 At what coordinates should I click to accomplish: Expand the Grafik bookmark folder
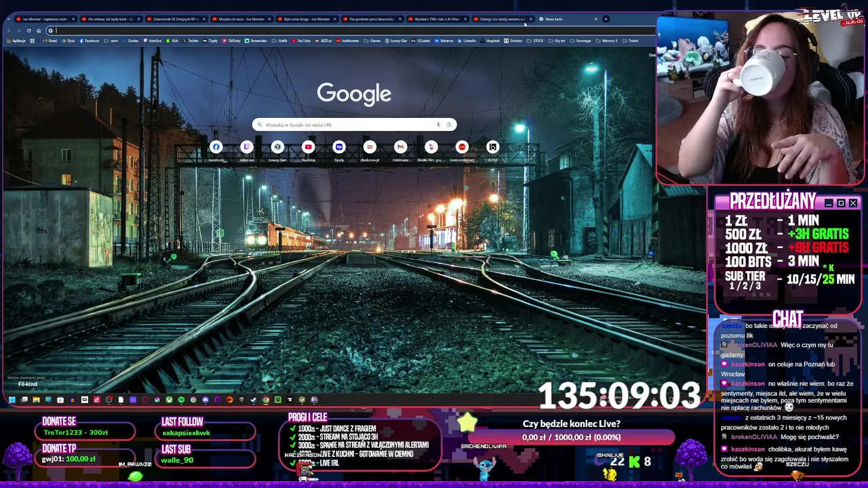279,41
